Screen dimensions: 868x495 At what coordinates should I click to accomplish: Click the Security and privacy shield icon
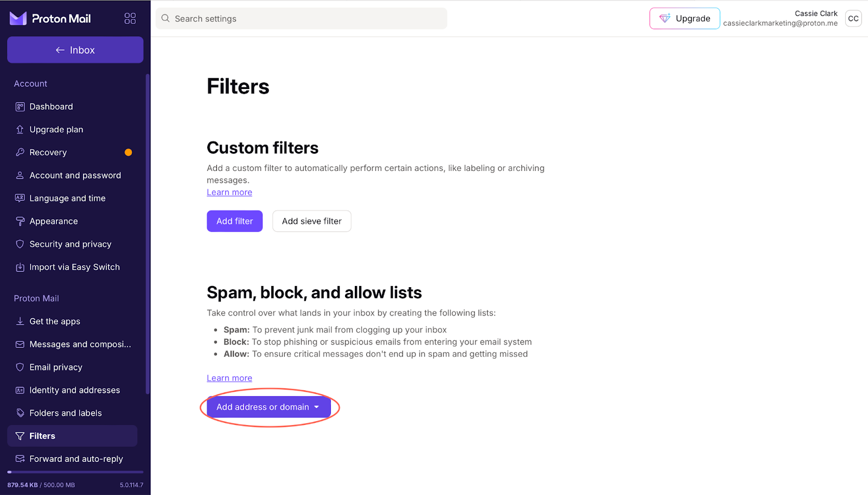20,244
